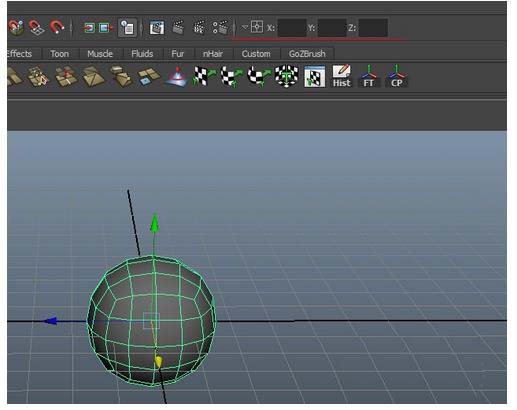Open the Fluids shelf tab
Viewport: 517px width, 410px height.
tap(142, 54)
